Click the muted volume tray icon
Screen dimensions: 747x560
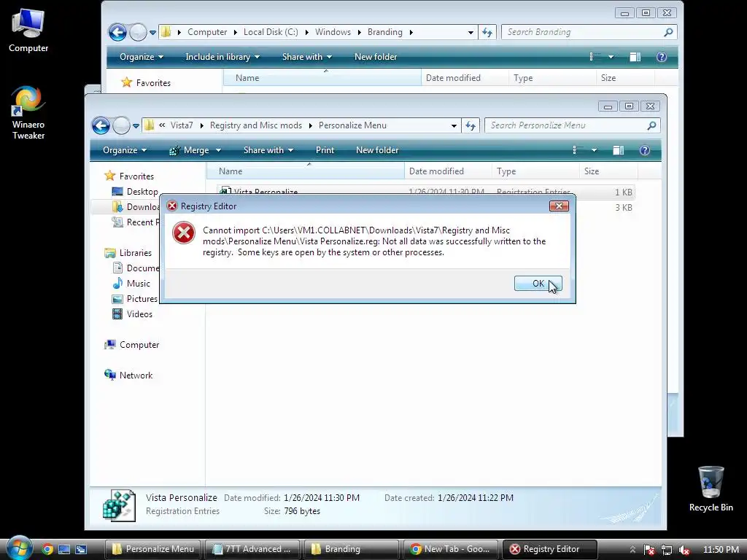[x=684, y=550]
